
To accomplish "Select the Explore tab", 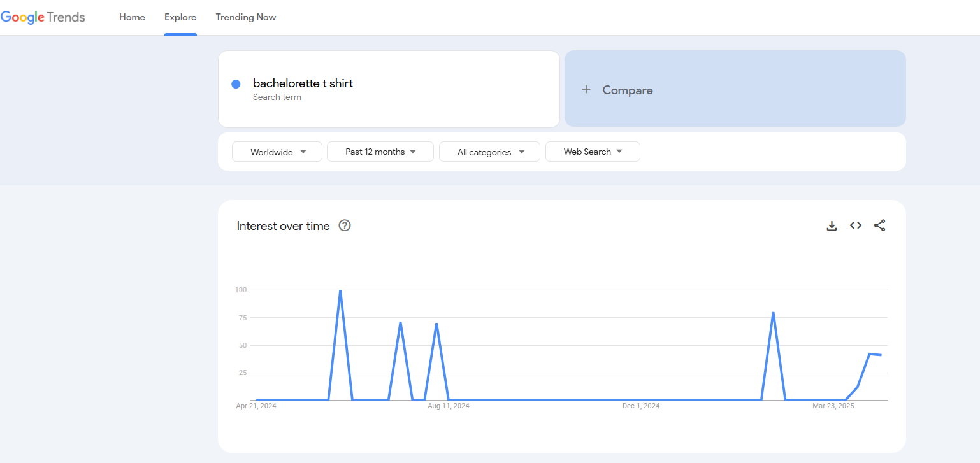I will pos(180,17).
